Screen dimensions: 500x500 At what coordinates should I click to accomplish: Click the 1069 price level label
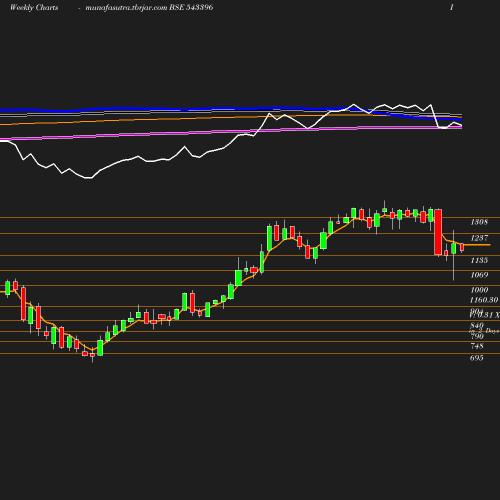[x=479, y=275]
